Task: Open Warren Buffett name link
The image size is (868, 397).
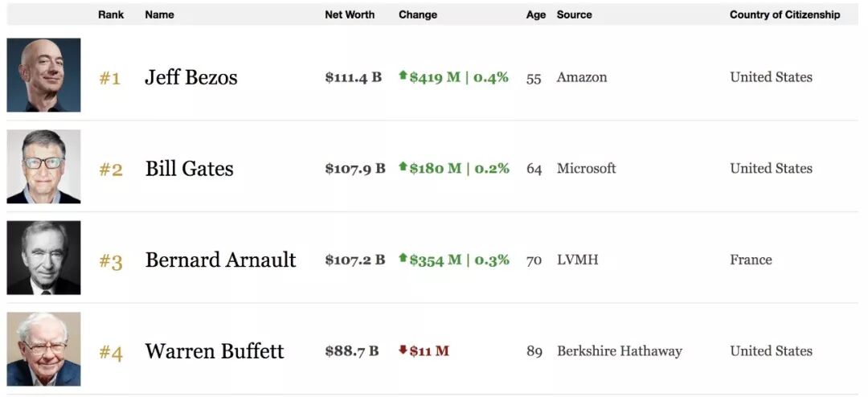Action: 215,351
